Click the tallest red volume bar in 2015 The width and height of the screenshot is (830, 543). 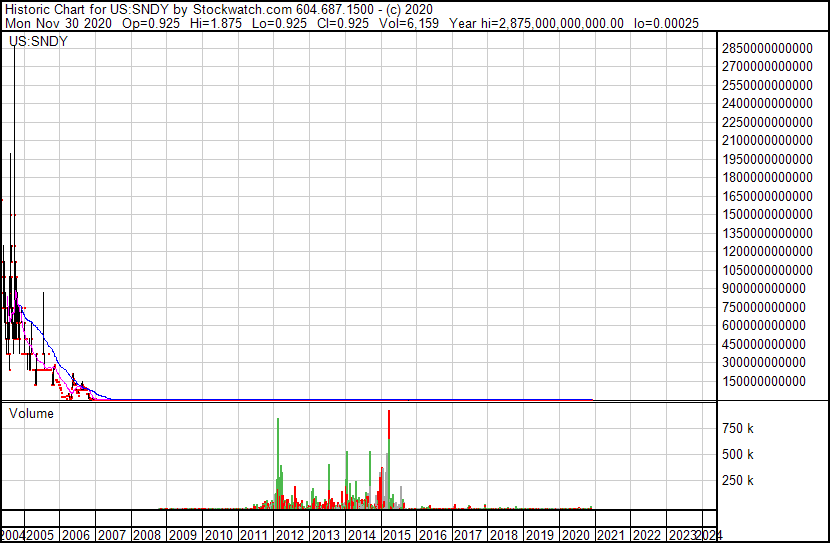pyautogui.click(x=389, y=424)
